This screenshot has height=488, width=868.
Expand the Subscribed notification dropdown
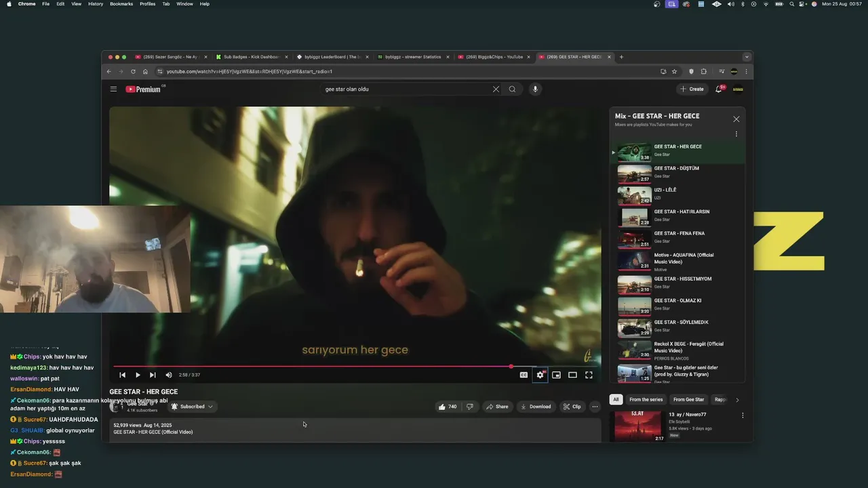pos(192,407)
